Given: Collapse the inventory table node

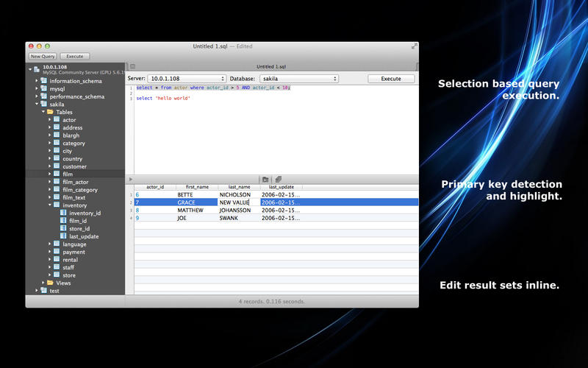Looking at the screenshot, I should 49,205.
